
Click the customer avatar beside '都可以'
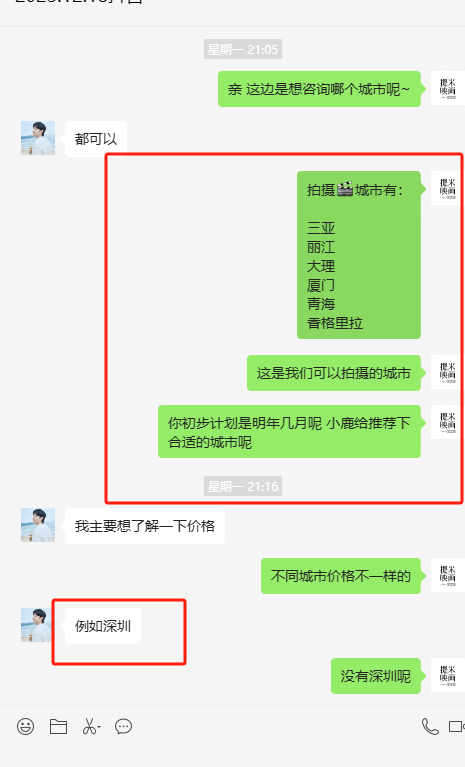point(38,138)
